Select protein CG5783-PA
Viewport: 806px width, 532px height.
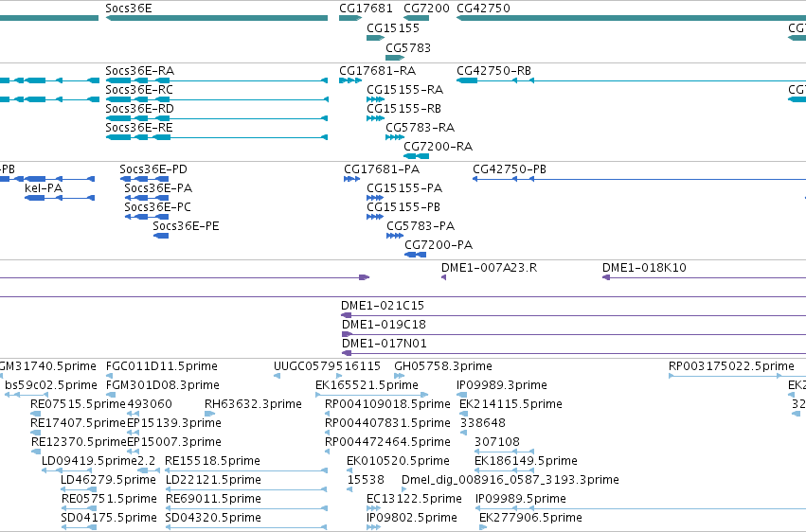pyautogui.click(x=395, y=236)
